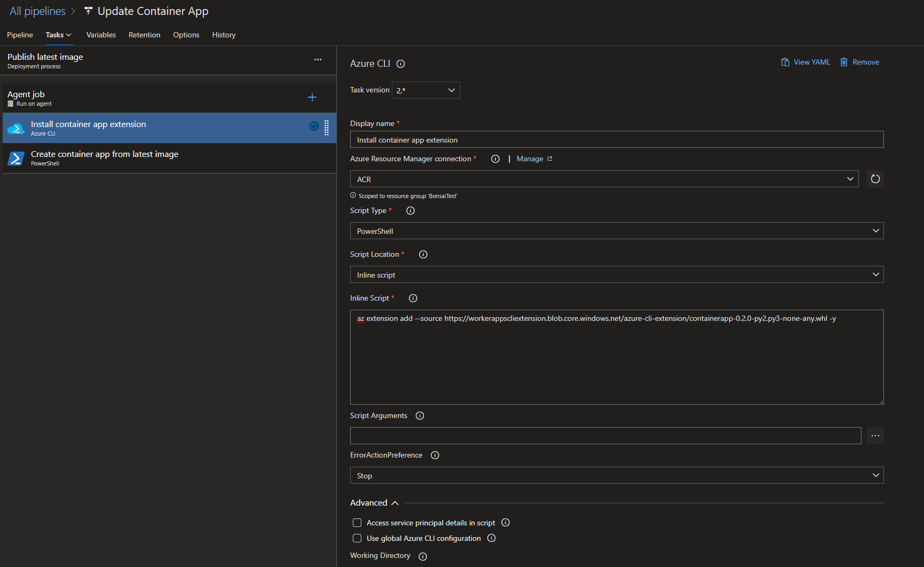Collapse the Advanced section
Screen dimensions: 924x567
coord(375,503)
